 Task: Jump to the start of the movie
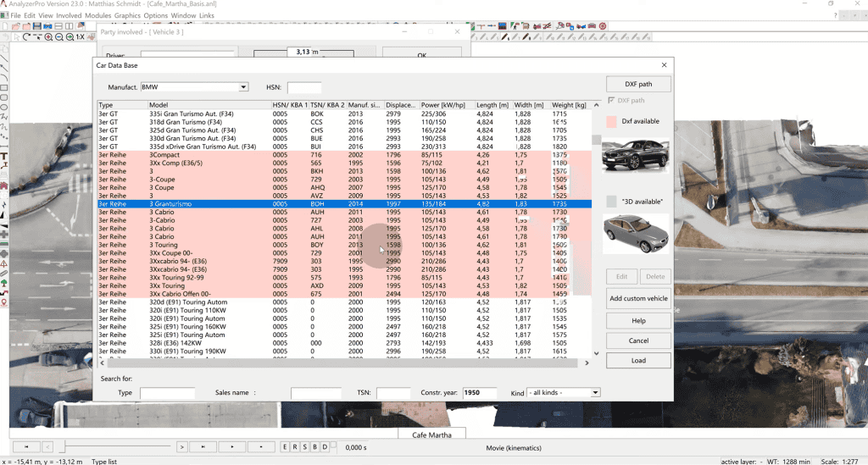tap(26, 446)
